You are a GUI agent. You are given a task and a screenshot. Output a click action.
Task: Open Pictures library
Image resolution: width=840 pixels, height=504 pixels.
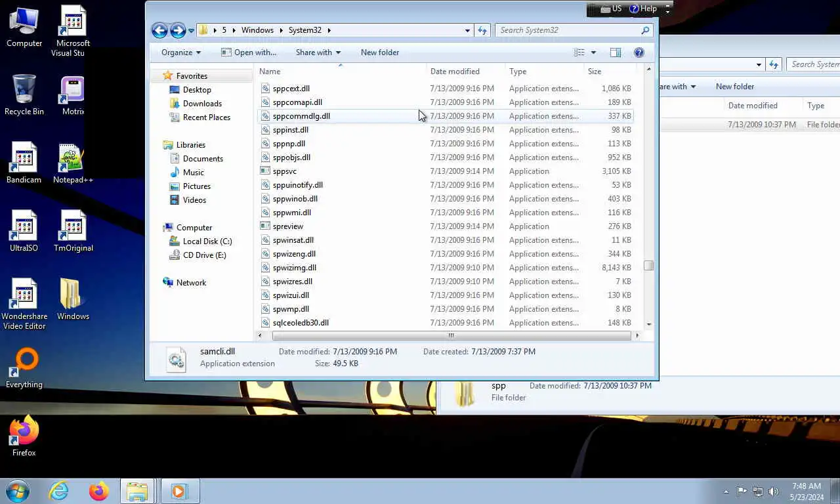pyautogui.click(x=196, y=186)
